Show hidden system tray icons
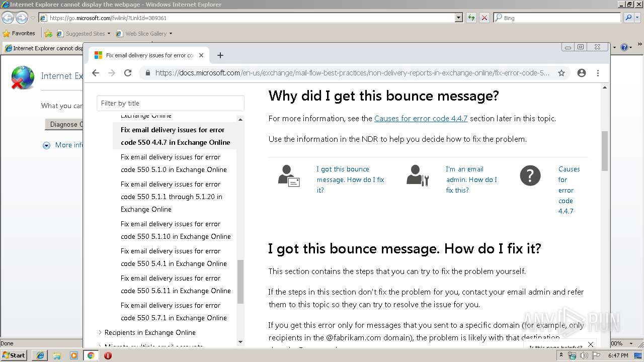 [561, 355]
